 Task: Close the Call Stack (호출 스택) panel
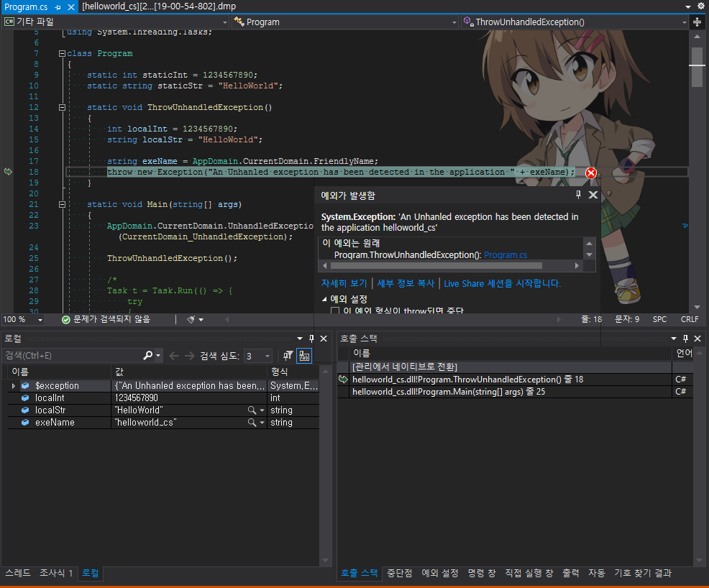697,339
